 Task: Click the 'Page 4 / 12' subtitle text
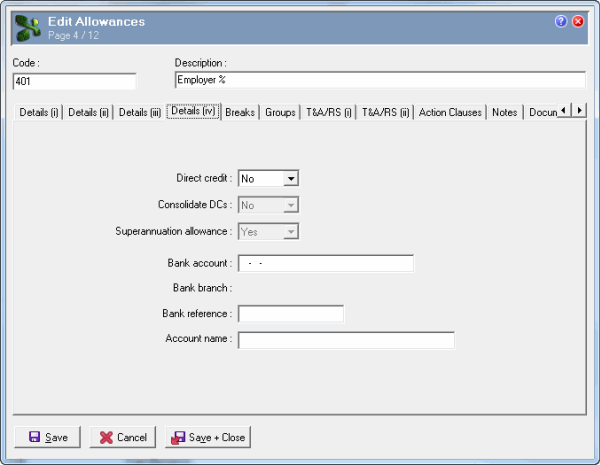[x=73, y=36]
